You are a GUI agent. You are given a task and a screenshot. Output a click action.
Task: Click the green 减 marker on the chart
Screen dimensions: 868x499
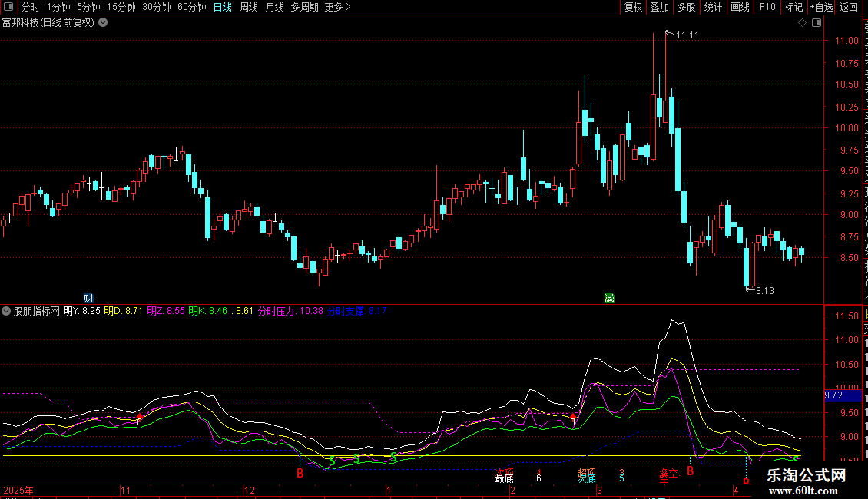pos(609,298)
